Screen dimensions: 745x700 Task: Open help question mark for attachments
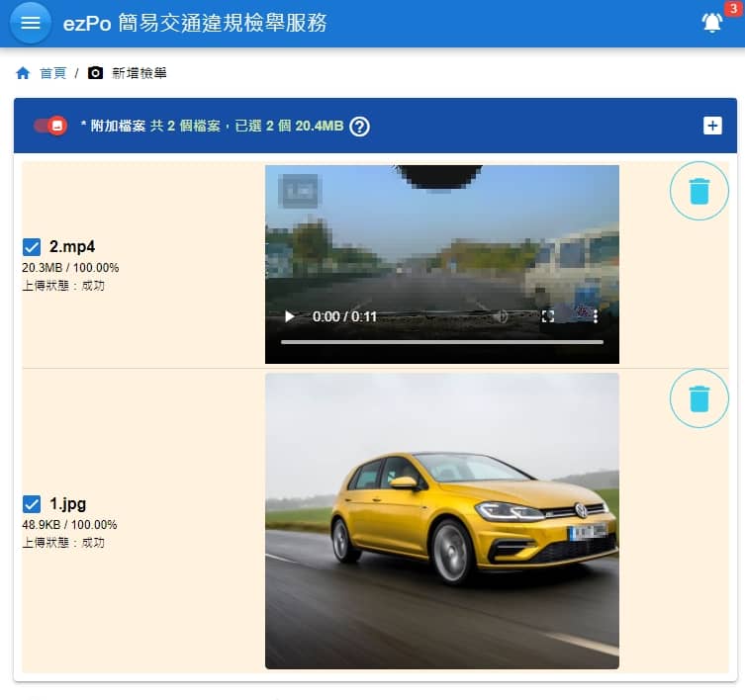360,126
